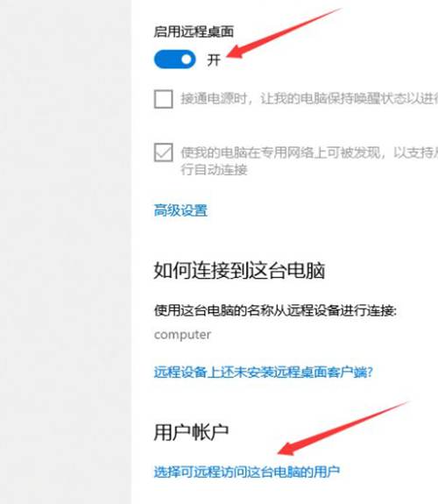This screenshot has height=504, width=438.
Task: Click the white knob of the remote desktop switch
Action: coord(187,60)
